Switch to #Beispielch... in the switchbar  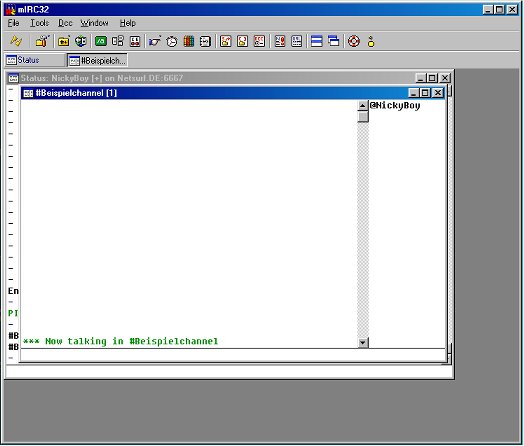coord(97,60)
